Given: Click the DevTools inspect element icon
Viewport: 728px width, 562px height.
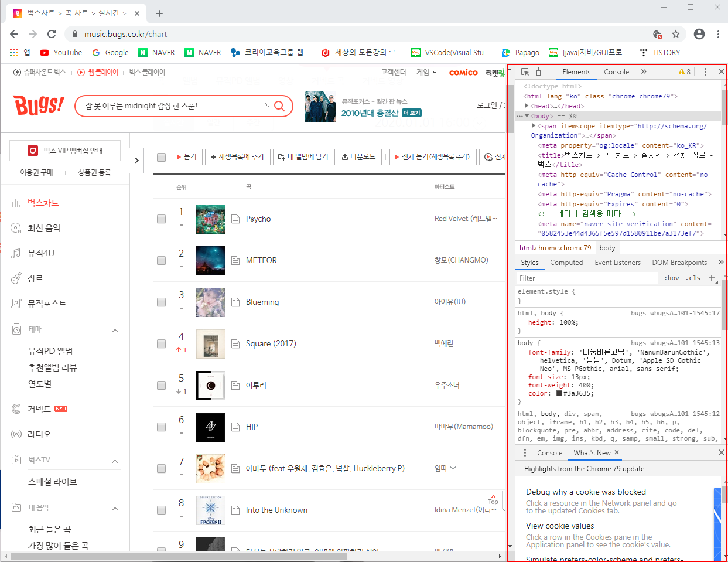Looking at the screenshot, I should point(525,71).
